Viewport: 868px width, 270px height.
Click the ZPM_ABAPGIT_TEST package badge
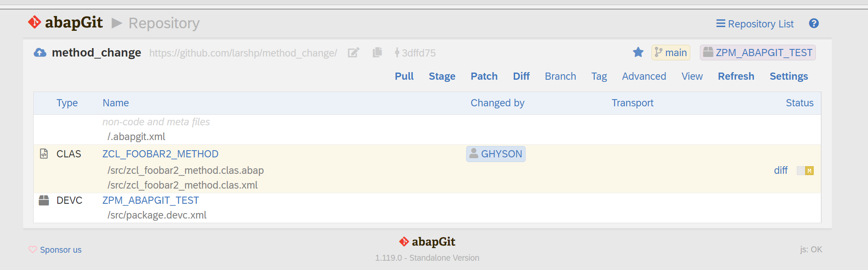pyautogui.click(x=757, y=52)
